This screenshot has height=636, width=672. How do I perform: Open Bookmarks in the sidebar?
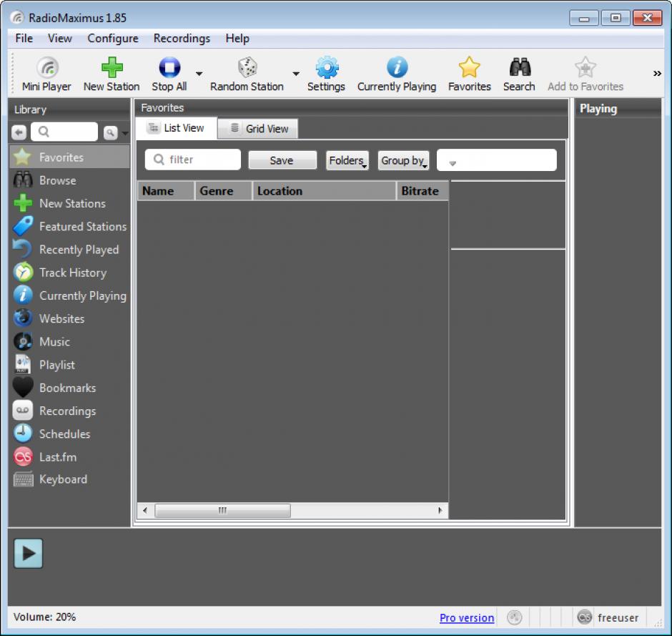point(69,388)
